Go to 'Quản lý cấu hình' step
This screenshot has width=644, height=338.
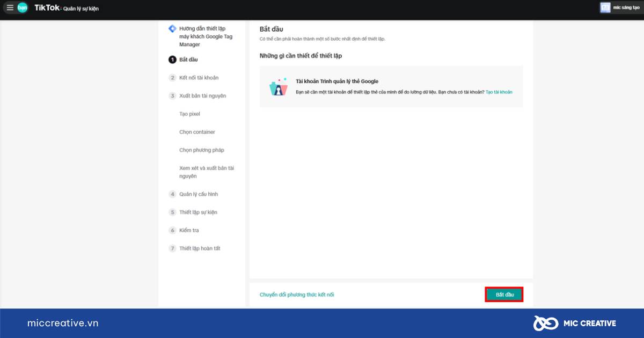click(x=199, y=194)
